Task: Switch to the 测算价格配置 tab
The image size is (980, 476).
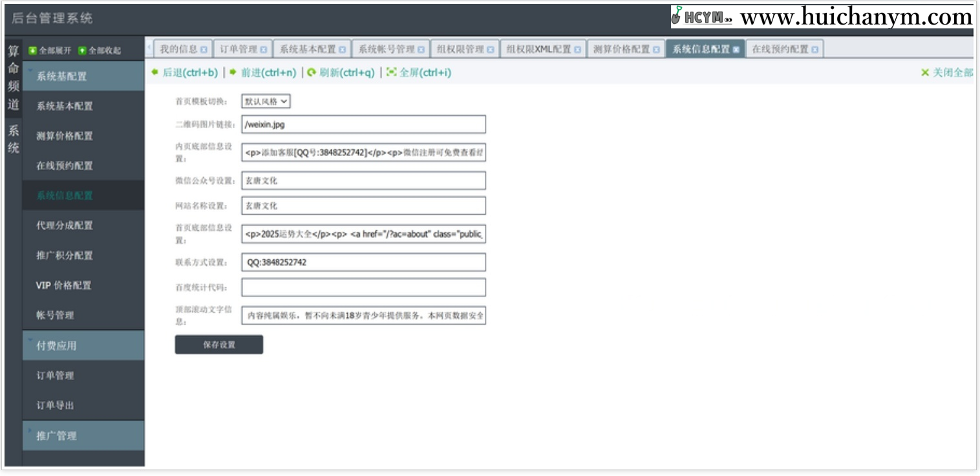Action: pyautogui.click(x=621, y=49)
